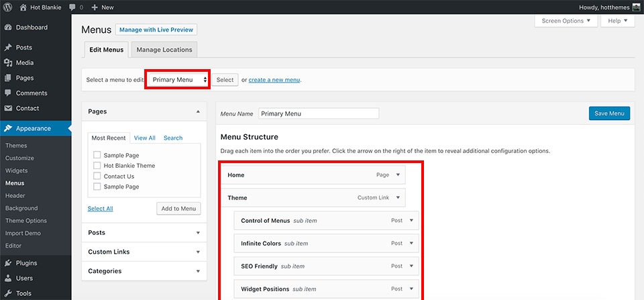Screen dimensions: 644x300
Task: Click the Appearance paintbrush icon
Action: [8, 128]
